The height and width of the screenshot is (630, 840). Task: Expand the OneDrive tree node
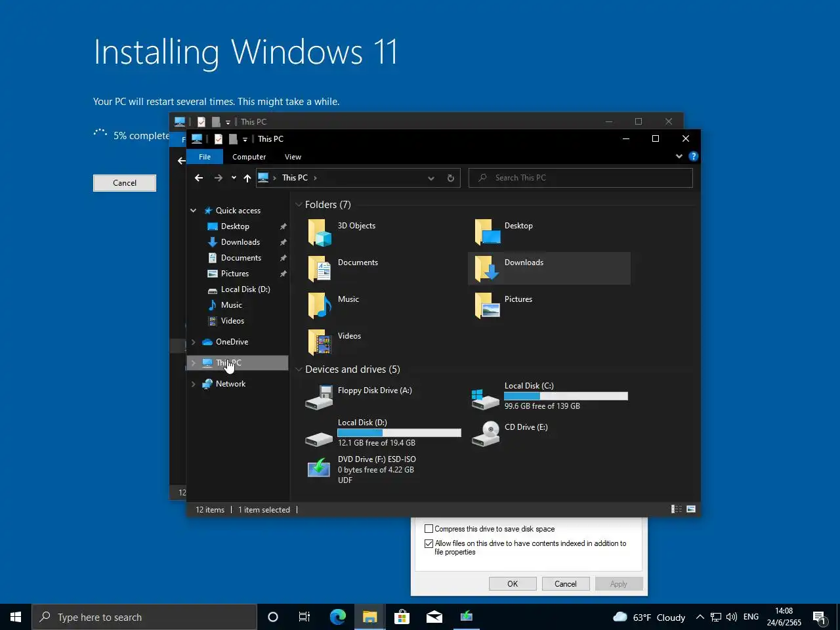[193, 342]
